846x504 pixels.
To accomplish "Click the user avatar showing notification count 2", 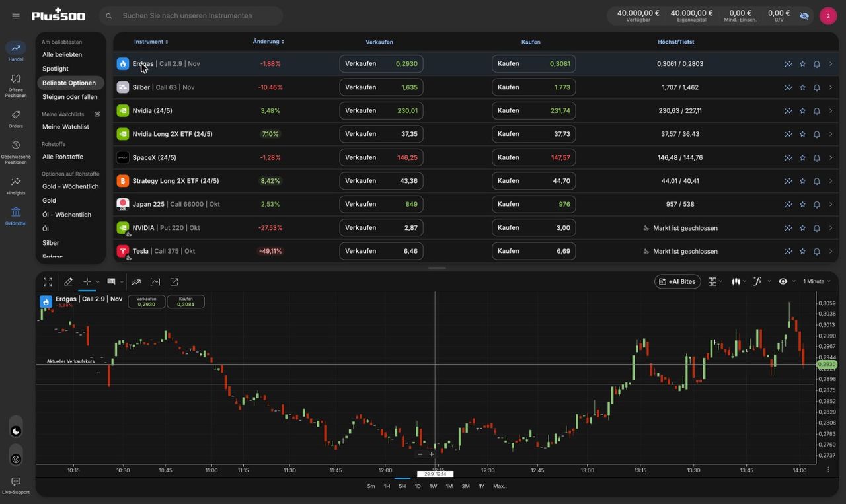I will pos(828,16).
